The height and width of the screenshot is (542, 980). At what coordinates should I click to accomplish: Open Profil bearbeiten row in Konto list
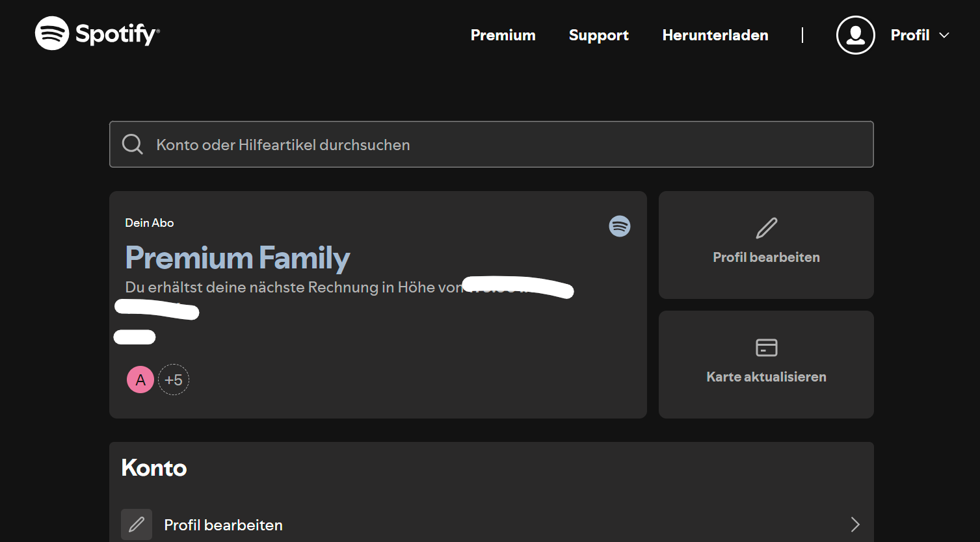click(x=491, y=524)
